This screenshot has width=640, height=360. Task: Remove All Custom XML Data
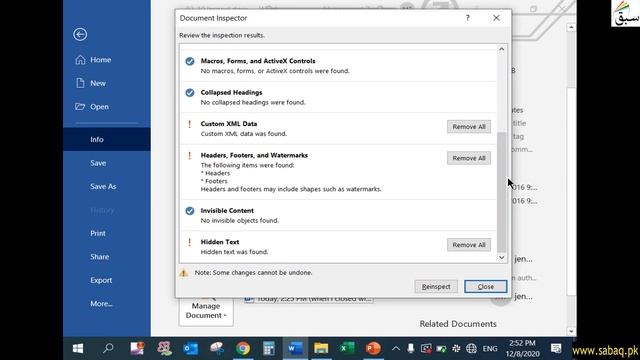tap(469, 127)
